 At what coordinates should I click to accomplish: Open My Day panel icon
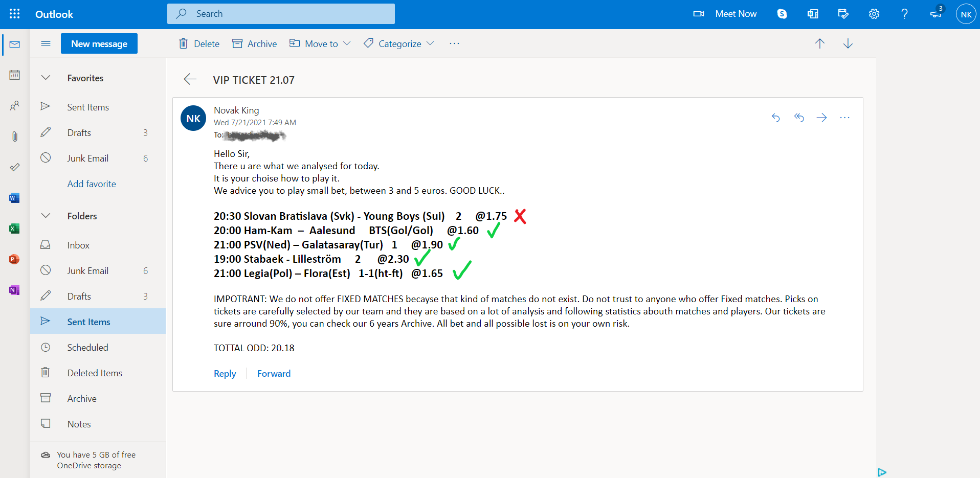843,14
